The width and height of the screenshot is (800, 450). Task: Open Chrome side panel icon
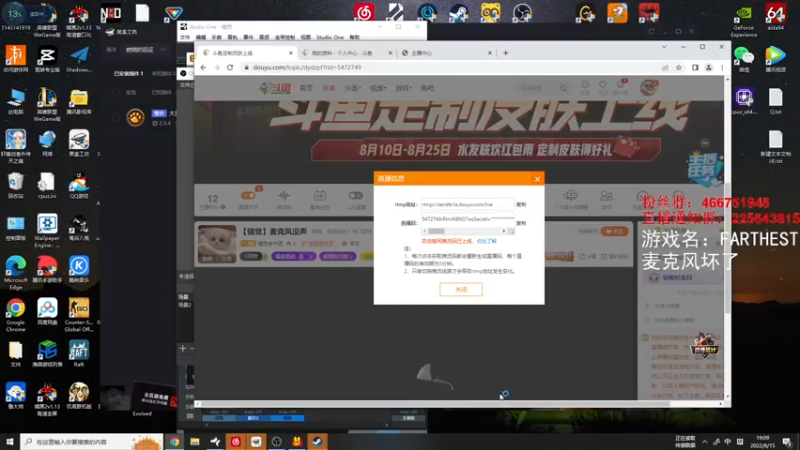(x=695, y=67)
